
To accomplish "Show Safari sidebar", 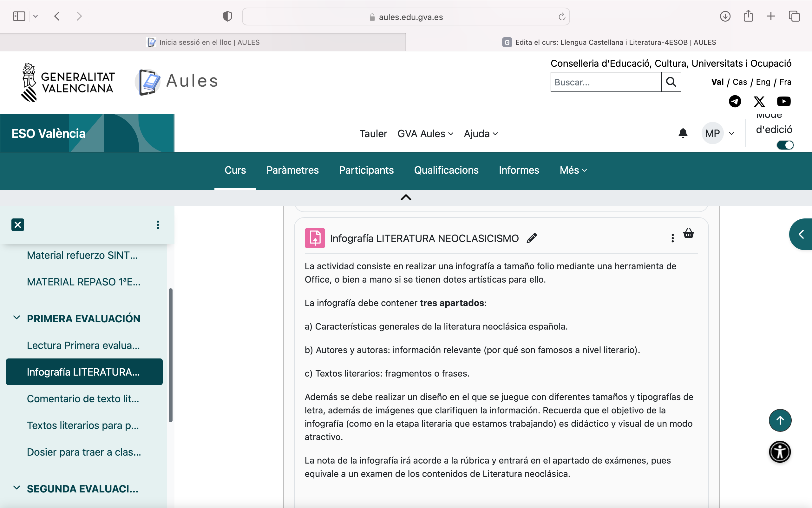I will point(19,16).
